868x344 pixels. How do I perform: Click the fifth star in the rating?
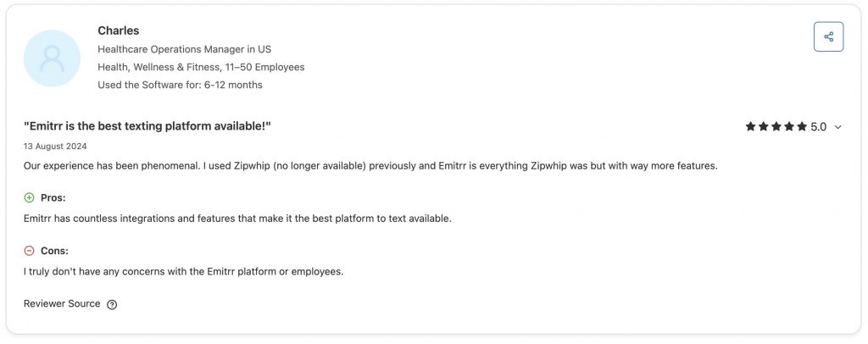tap(801, 126)
